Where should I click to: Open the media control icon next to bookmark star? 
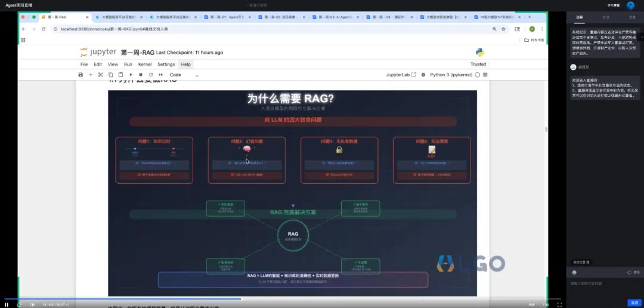pyautogui.click(x=517, y=29)
